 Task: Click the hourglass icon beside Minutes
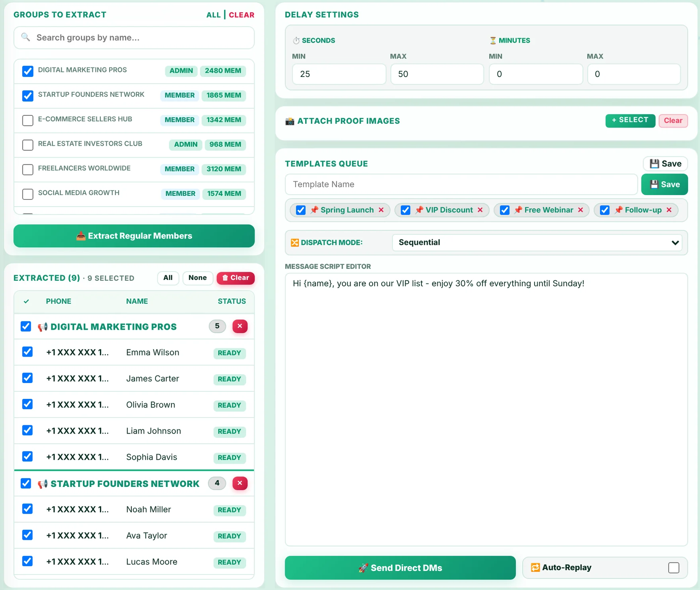pos(493,41)
